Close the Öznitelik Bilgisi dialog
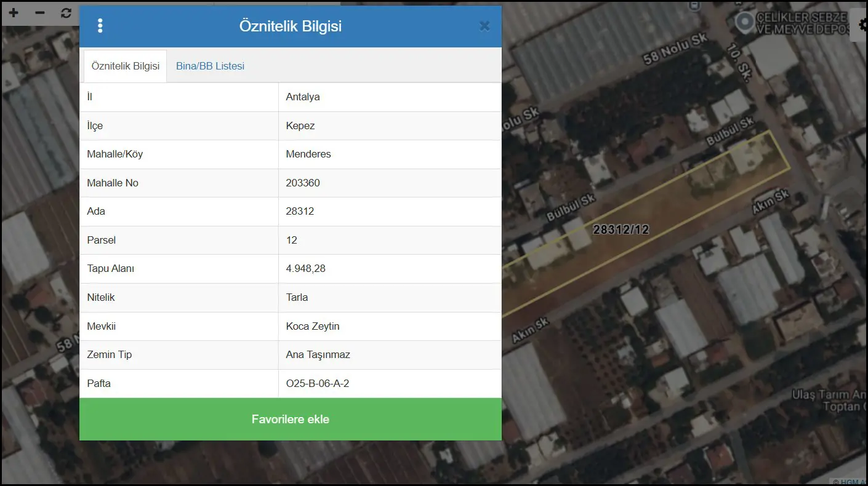The height and width of the screenshot is (486, 868). click(484, 26)
